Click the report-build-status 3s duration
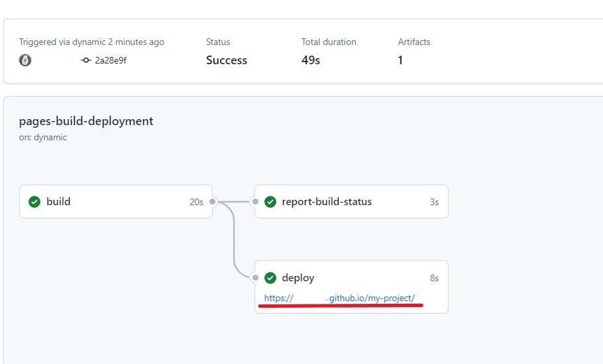 click(434, 202)
